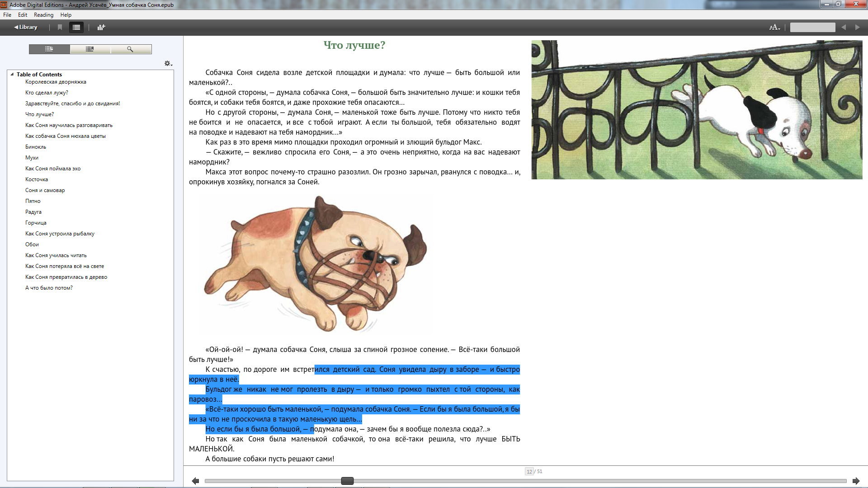Open the Help menu

(x=66, y=15)
